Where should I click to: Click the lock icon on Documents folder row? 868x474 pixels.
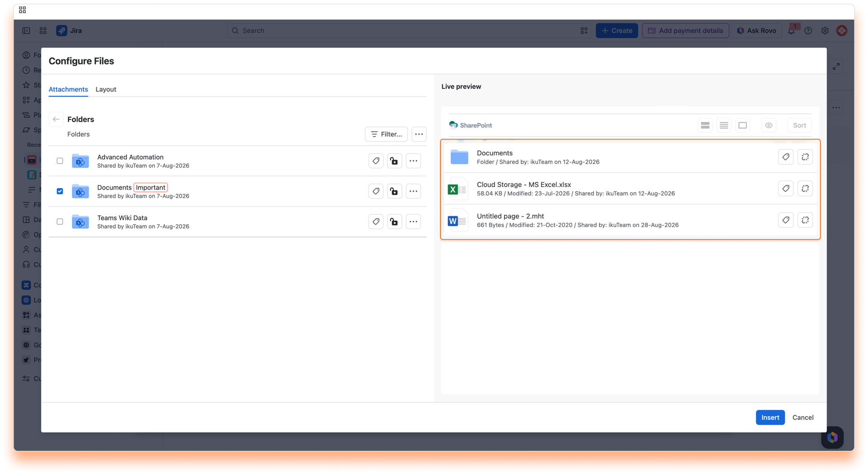[394, 191]
